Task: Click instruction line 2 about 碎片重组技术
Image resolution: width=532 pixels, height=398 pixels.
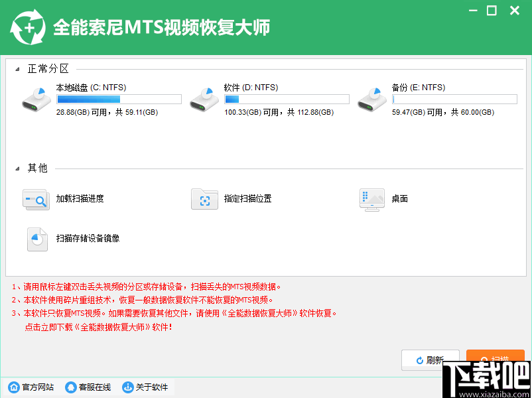Action: (143, 300)
